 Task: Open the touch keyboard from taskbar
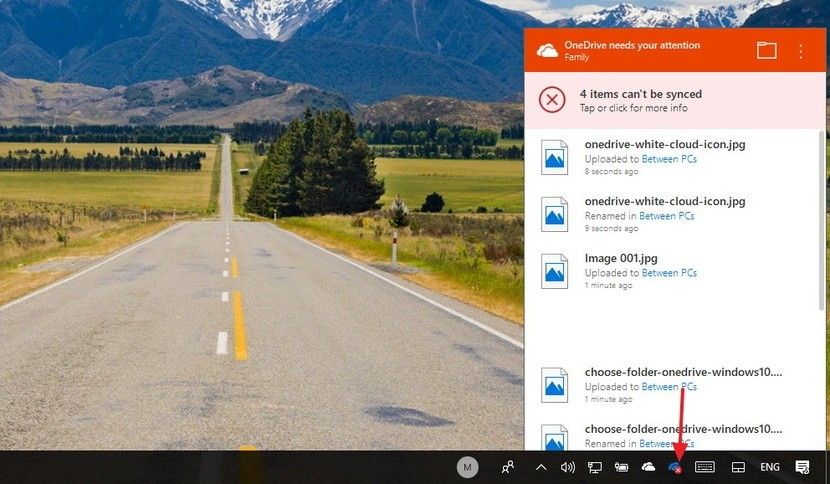[x=705, y=467]
